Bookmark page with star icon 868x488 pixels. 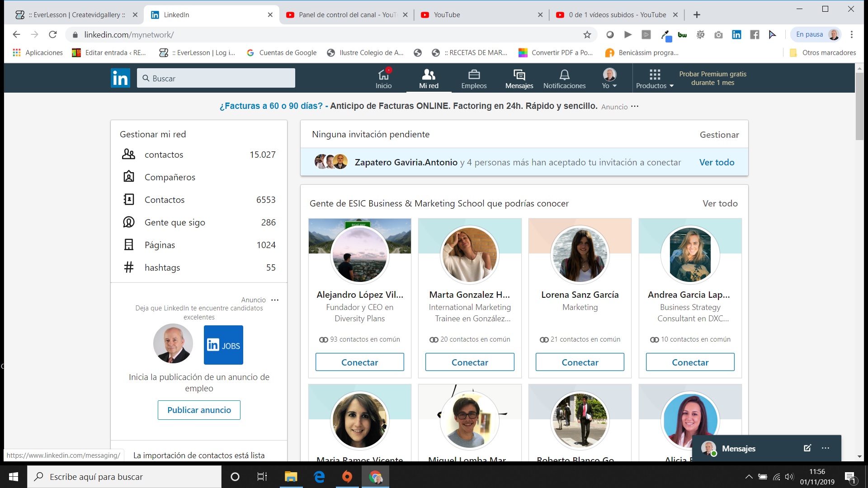(x=587, y=35)
